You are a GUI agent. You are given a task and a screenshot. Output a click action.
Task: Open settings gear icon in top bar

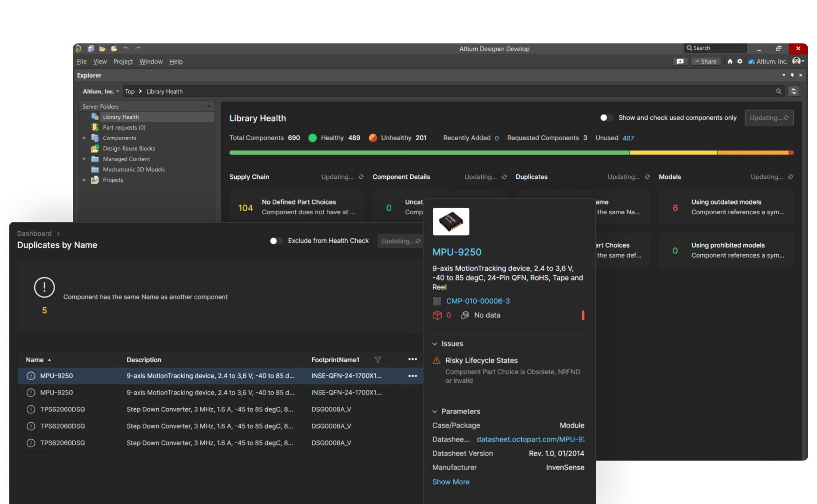click(x=740, y=61)
